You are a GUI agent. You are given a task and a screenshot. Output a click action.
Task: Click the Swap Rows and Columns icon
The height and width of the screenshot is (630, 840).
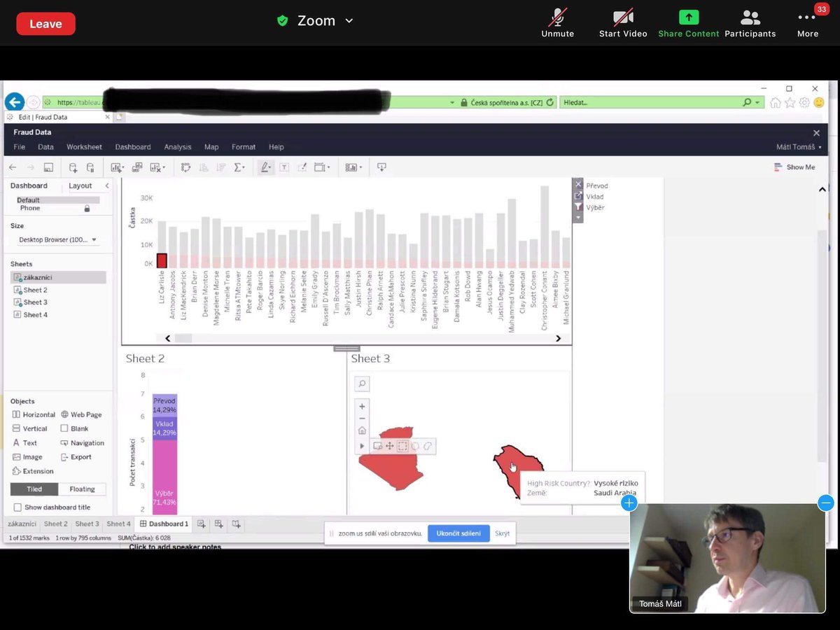coord(185,167)
